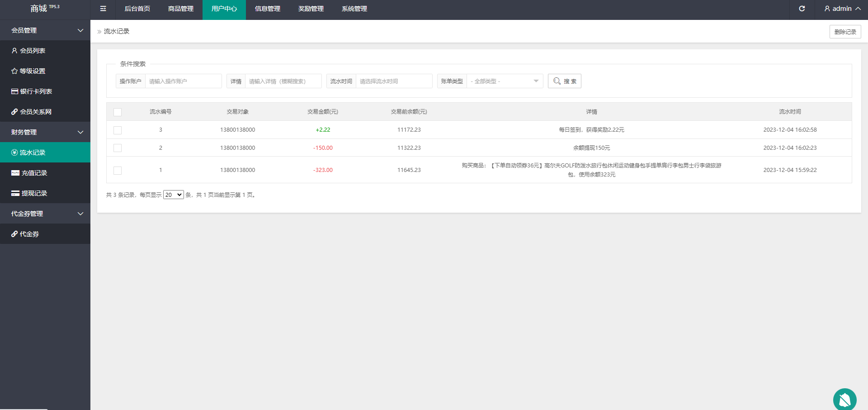Check the row for 流水编号 1

(x=118, y=171)
